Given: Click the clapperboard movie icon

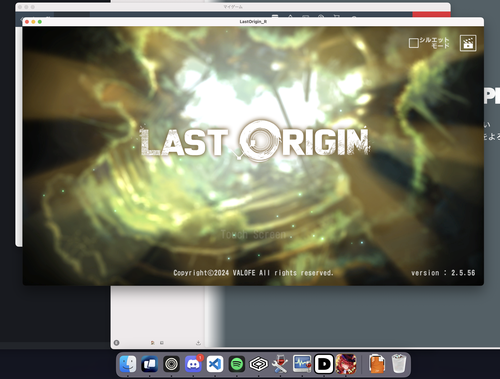Looking at the screenshot, I should pos(468,43).
